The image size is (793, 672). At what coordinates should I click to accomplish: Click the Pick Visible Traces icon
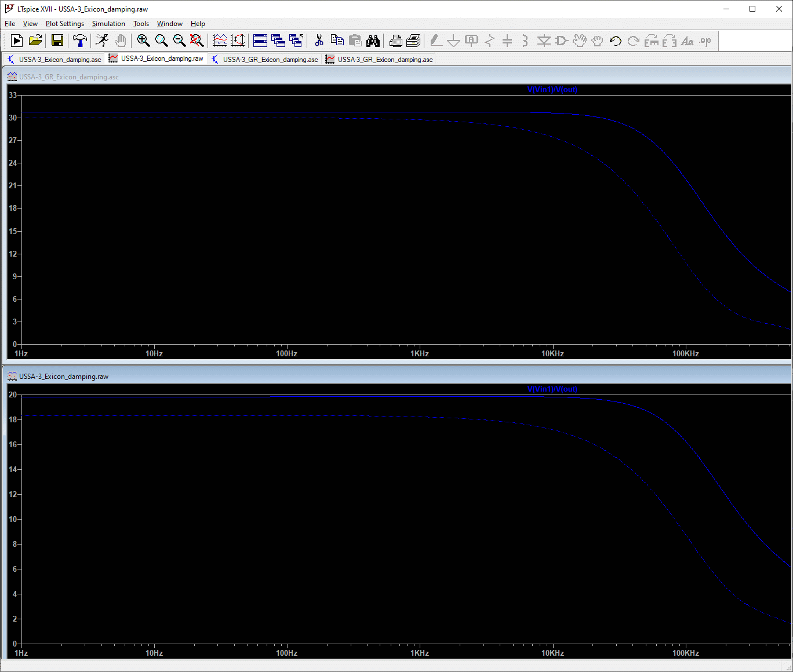pyautogui.click(x=220, y=41)
